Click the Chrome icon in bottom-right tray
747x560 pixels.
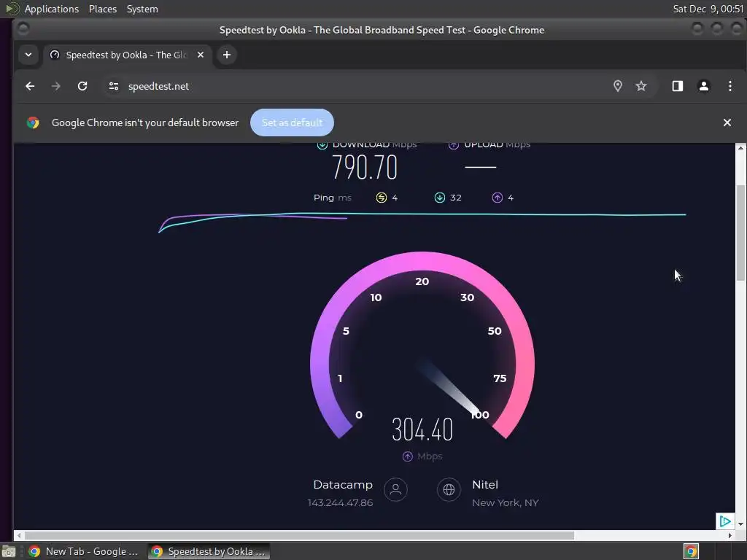[x=691, y=551]
